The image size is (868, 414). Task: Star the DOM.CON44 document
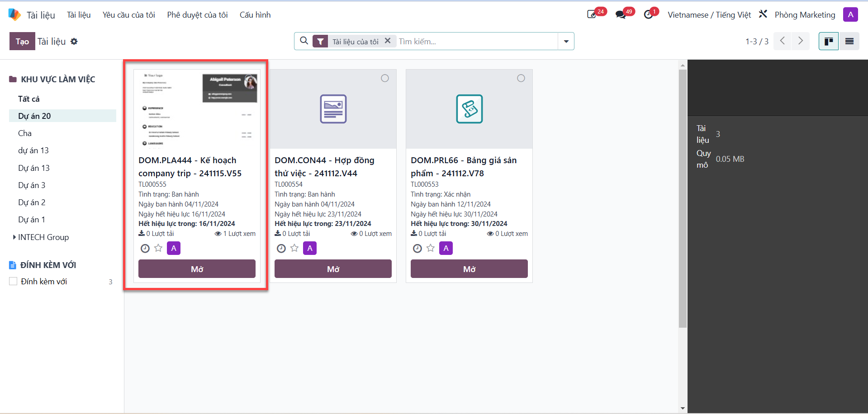click(294, 248)
